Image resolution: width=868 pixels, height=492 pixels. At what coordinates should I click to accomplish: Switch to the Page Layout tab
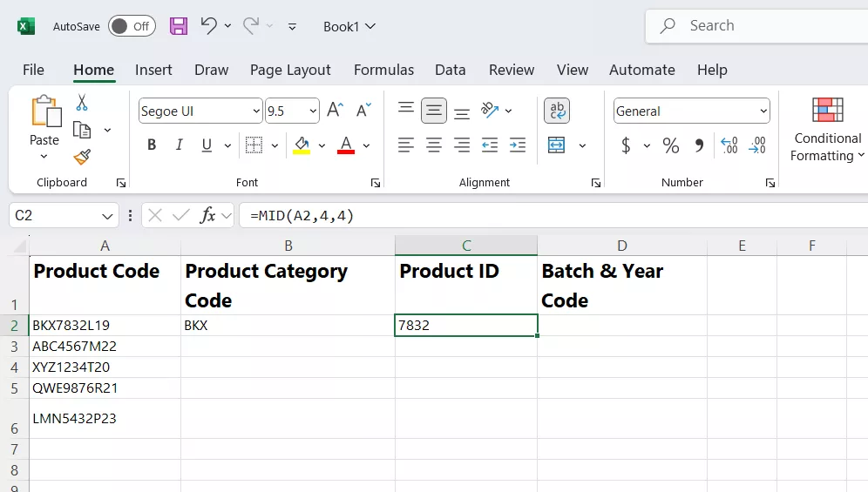pyautogui.click(x=290, y=70)
